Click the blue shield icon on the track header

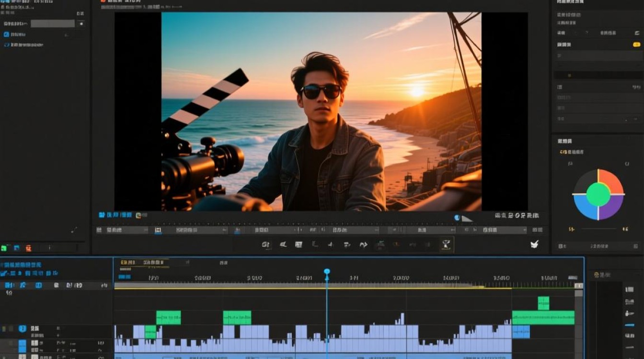click(22, 329)
